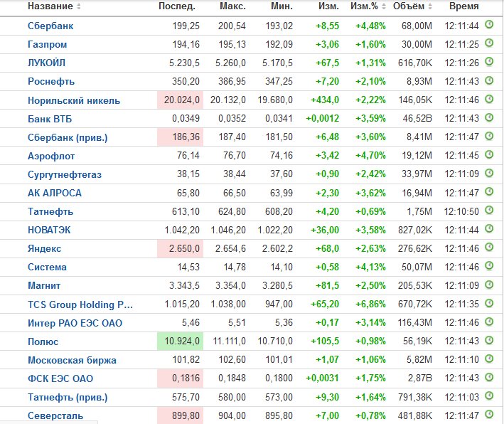This screenshot has height=424, width=504.
Task: Open the ФСК ЕЭС ОАО link
Action: pyautogui.click(x=60, y=378)
